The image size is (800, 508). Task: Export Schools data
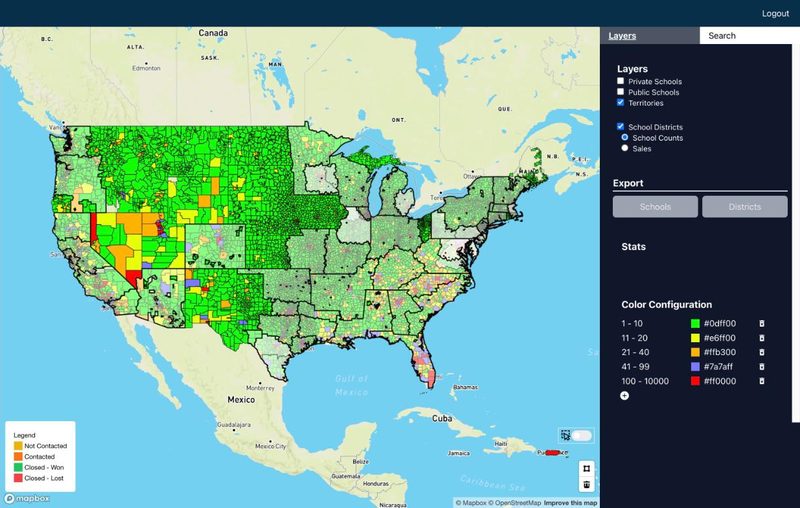pos(655,207)
